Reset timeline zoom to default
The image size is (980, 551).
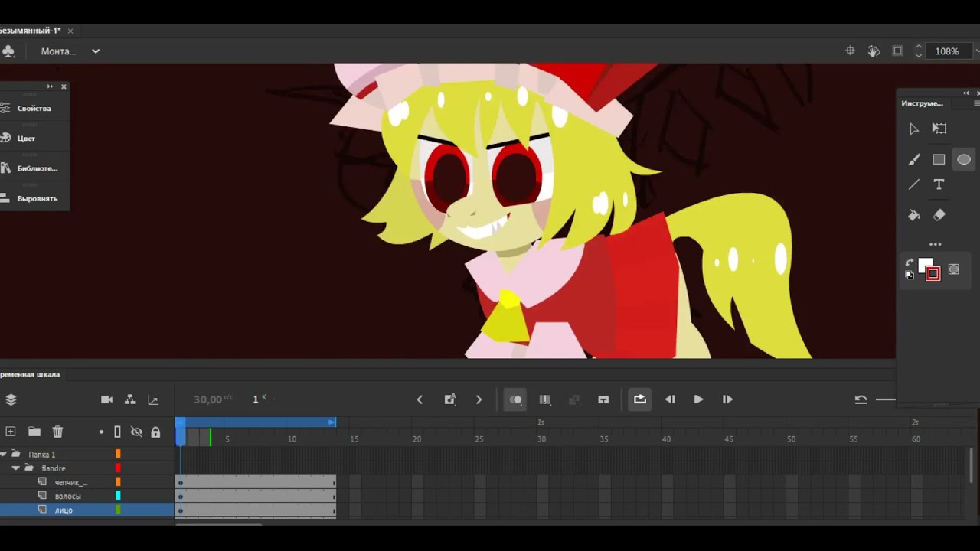(861, 399)
